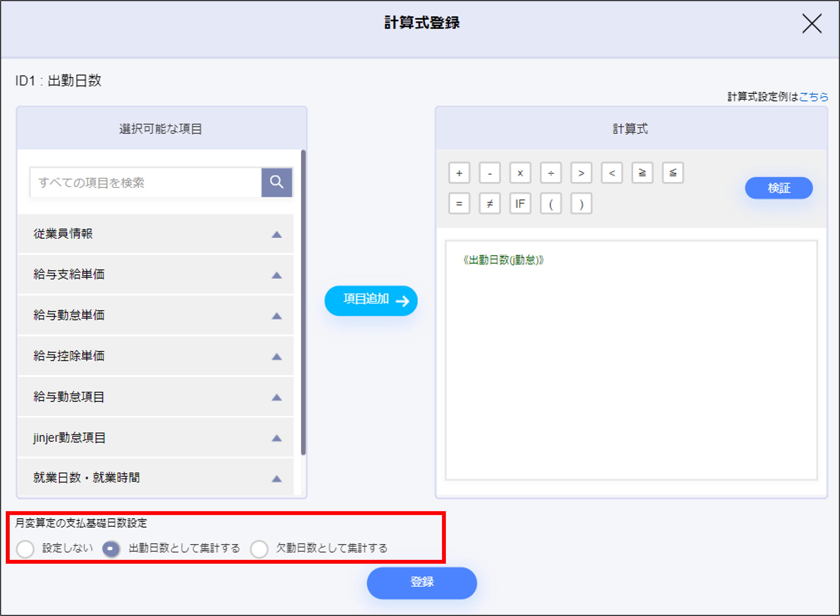Insert the not-equal operator

(x=490, y=204)
